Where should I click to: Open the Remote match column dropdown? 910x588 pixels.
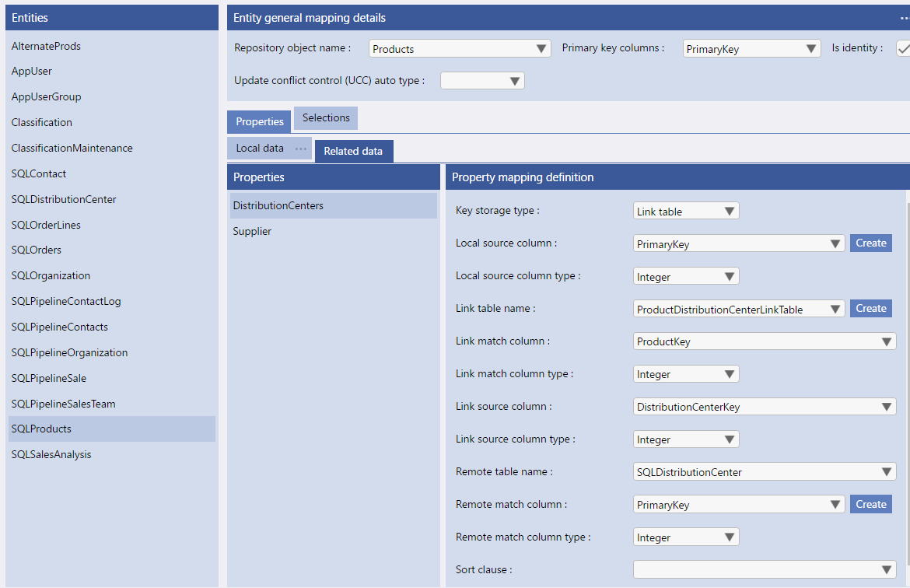tap(739, 505)
